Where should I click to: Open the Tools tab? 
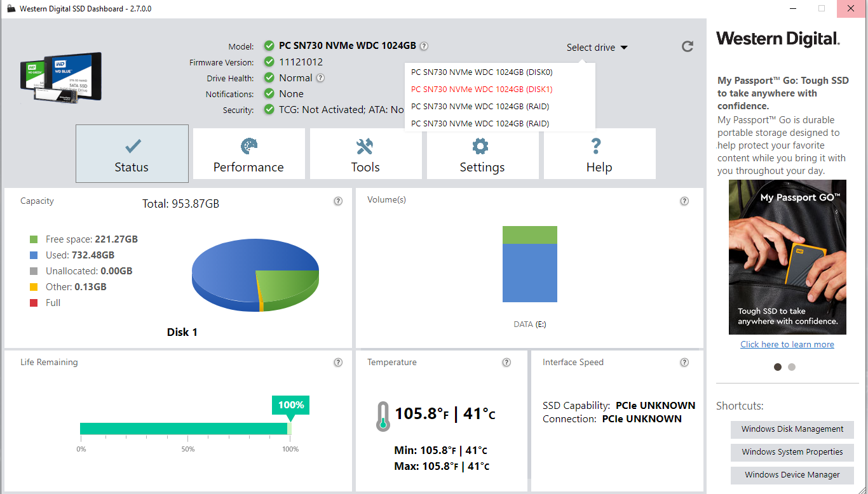(x=365, y=154)
